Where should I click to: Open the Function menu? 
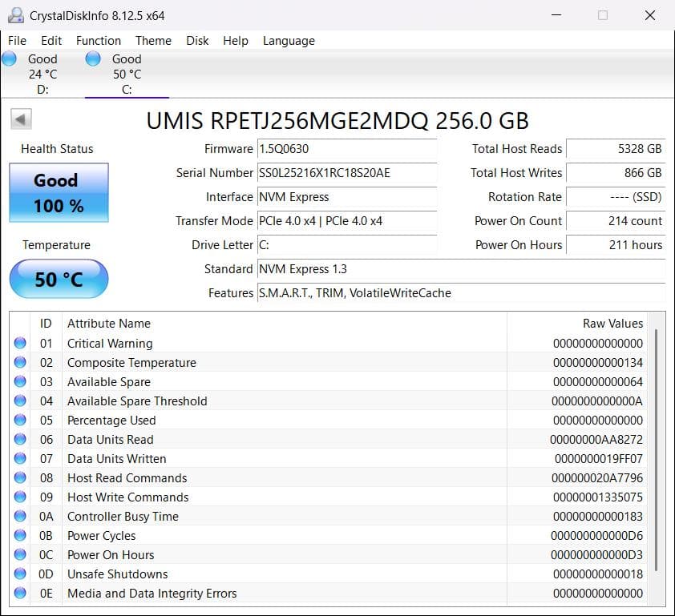point(98,40)
